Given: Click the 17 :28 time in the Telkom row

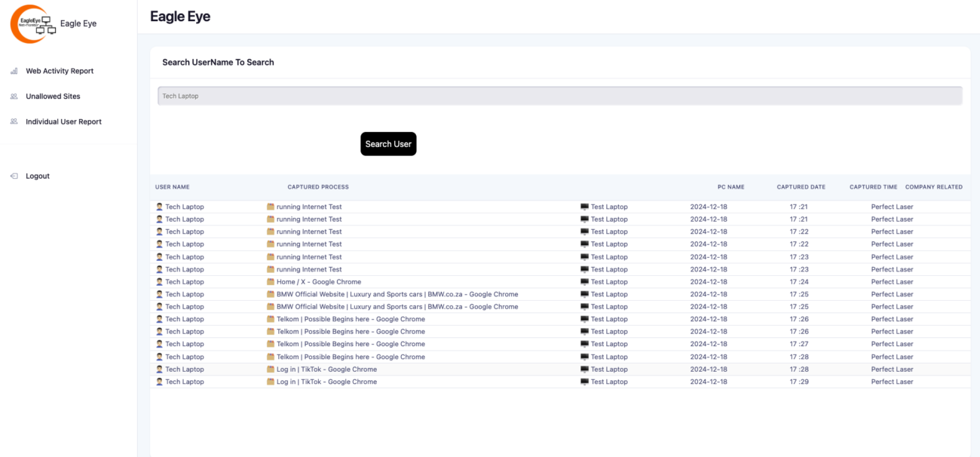Looking at the screenshot, I should click(798, 357).
